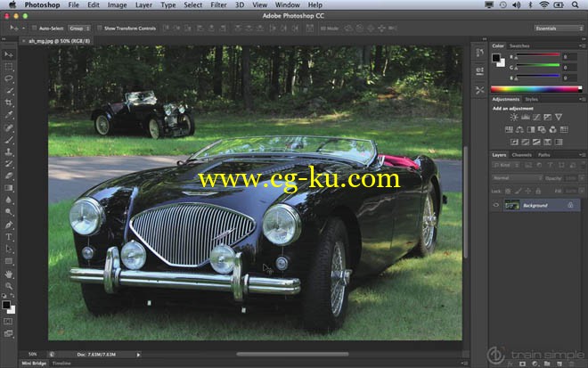This screenshot has width=588, height=368.
Task: Toggle lock transparent pixels in Layers panel
Action: pos(508,191)
